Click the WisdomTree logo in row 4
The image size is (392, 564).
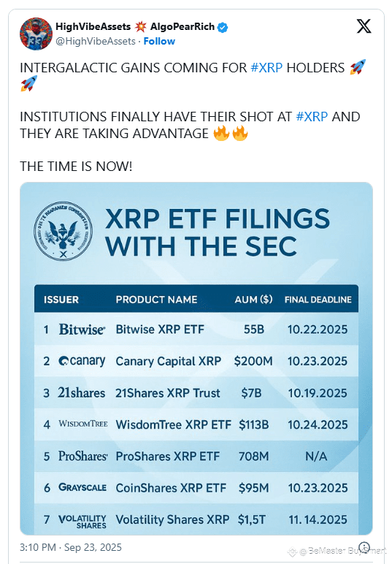83,424
